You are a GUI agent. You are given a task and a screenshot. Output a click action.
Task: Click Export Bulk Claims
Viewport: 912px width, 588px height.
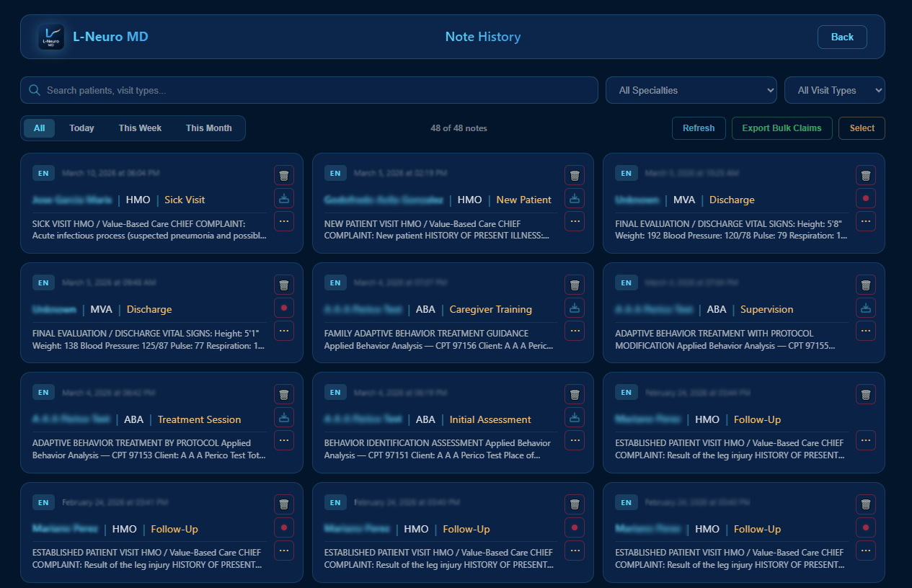(x=782, y=128)
